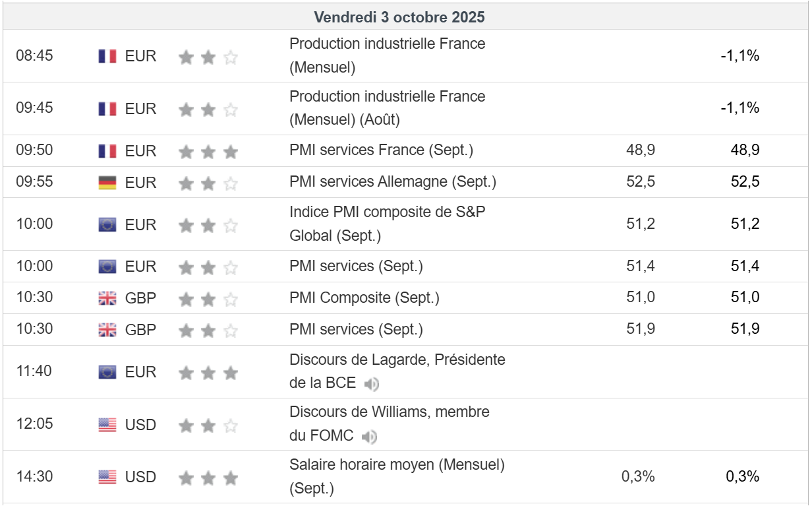
Task: Click the speaker icon beside Williams' FOMC speech
Action: [x=370, y=437]
